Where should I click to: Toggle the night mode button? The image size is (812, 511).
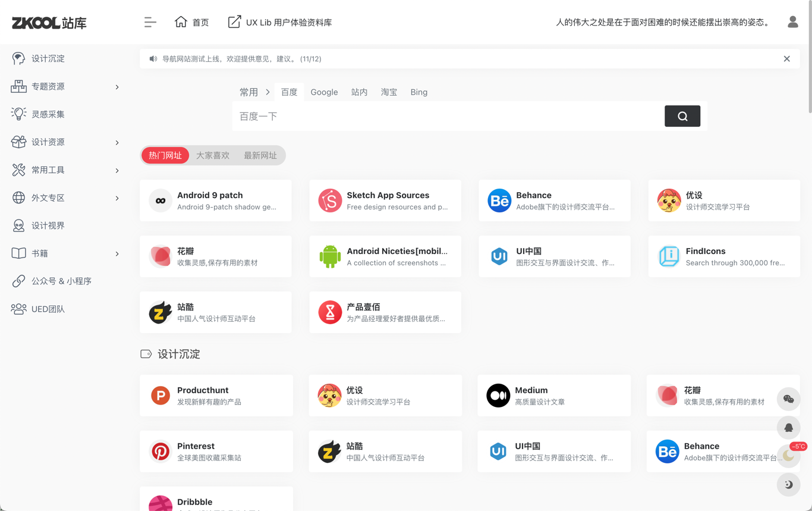coord(789,485)
